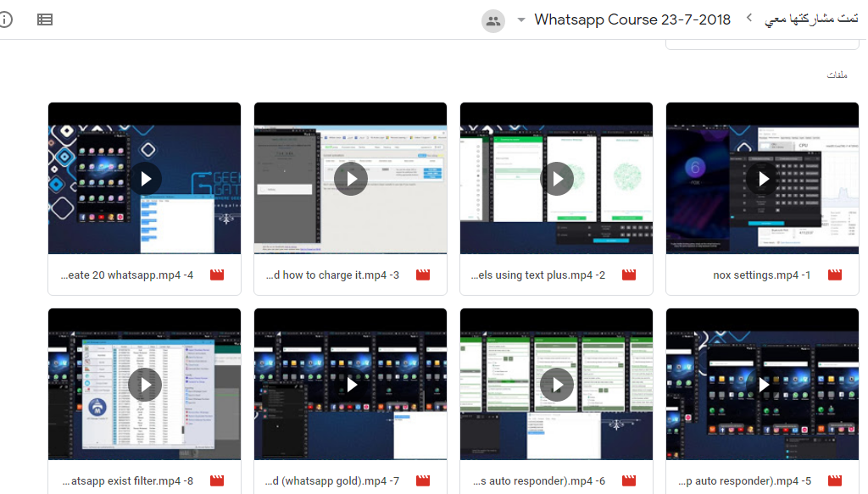
Task: Click video file icon for nox settings.mp4
Action: (834, 275)
